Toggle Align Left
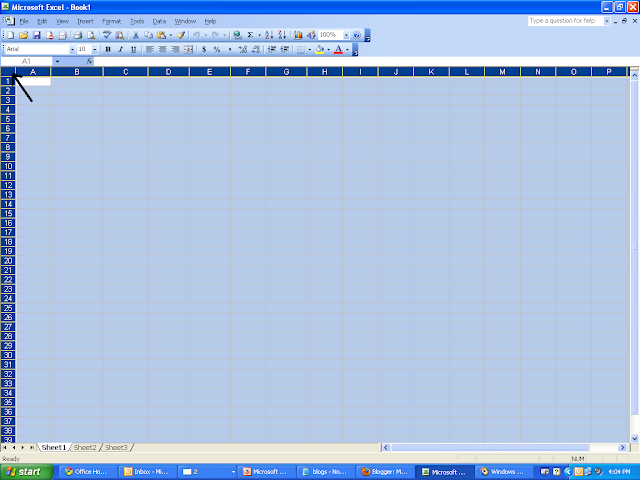The height and width of the screenshot is (480, 640). [150, 49]
